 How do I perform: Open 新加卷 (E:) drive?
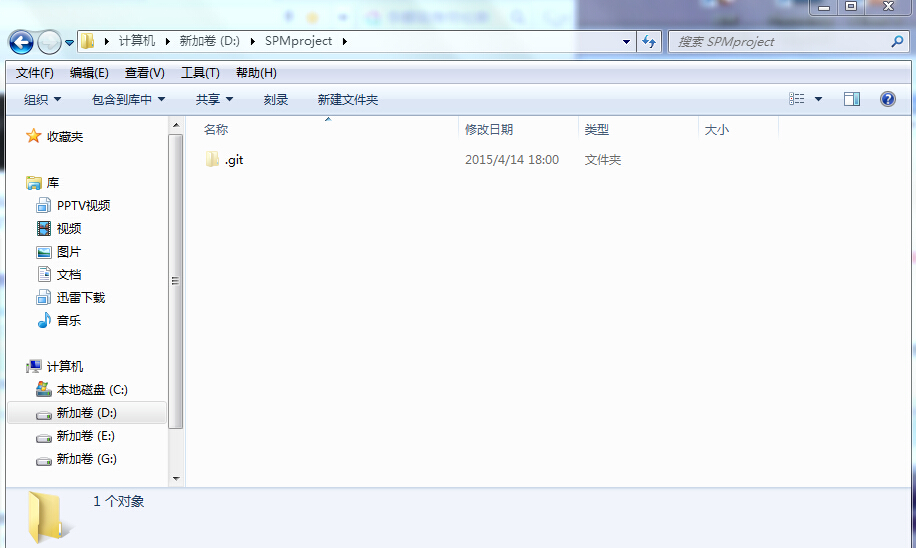[x=86, y=436]
